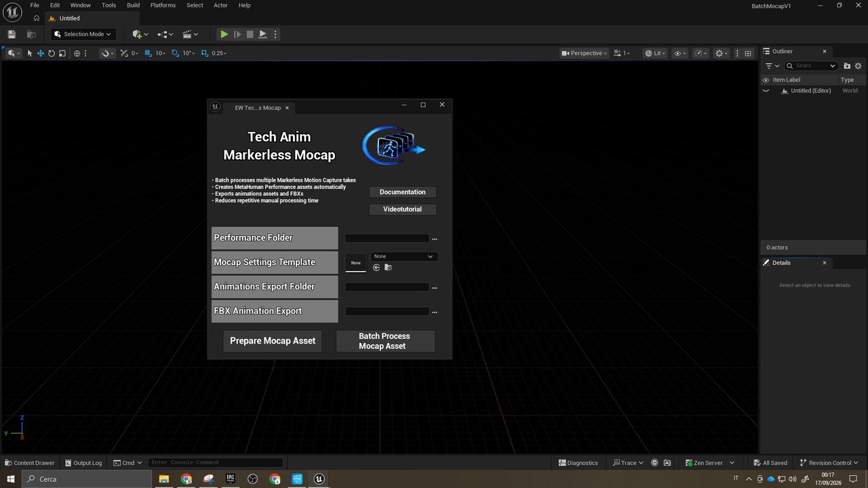Open Windows Start menu
The width and height of the screenshot is (868, 488).
click(x=11, y=479)
